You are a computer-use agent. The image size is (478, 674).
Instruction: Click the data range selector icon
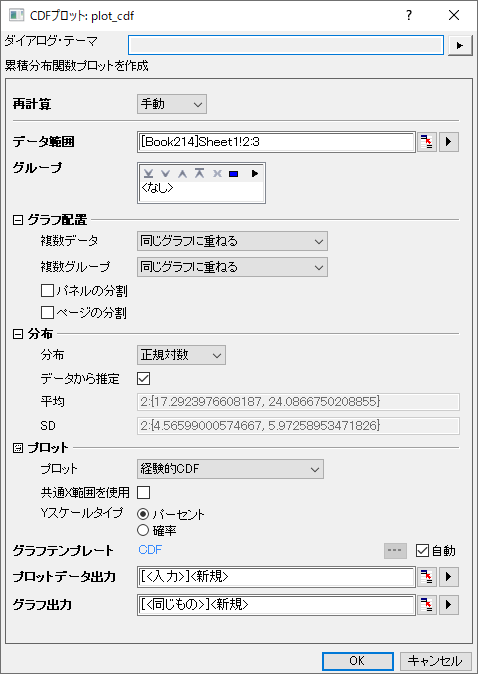coord(427,142)
